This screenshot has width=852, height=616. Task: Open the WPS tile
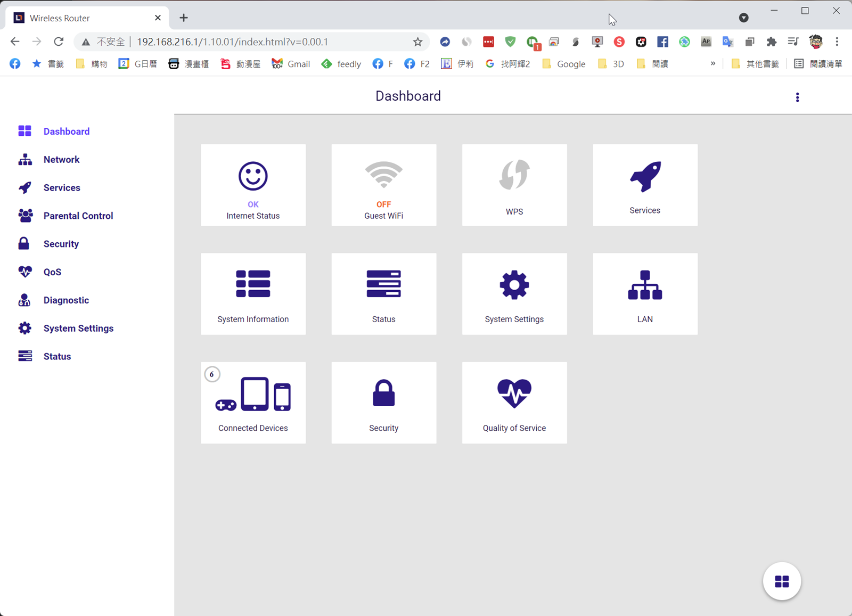coord(514,185)
